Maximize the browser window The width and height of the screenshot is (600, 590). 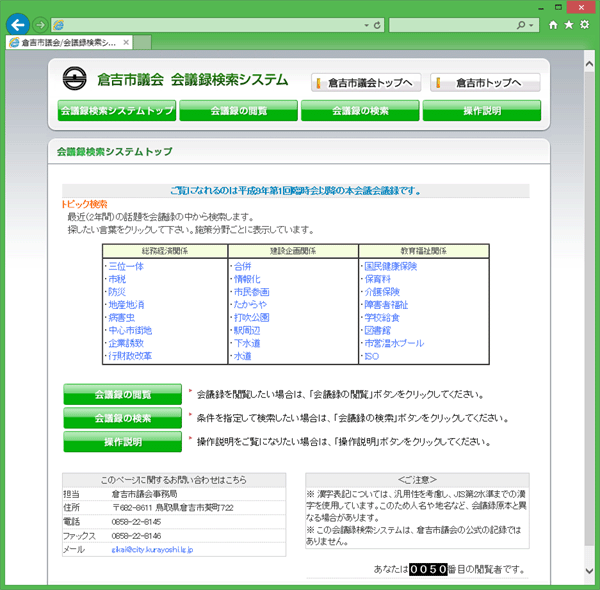558,7
